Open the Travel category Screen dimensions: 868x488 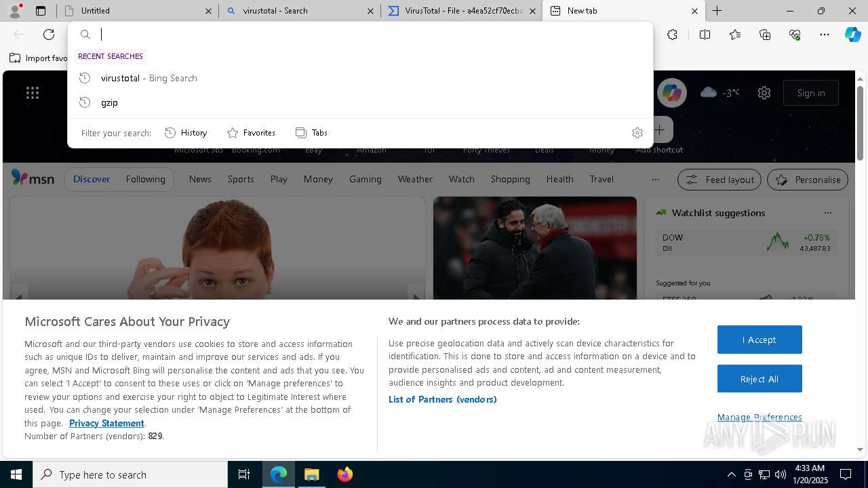pyautogui.click(x=601, y=180)
